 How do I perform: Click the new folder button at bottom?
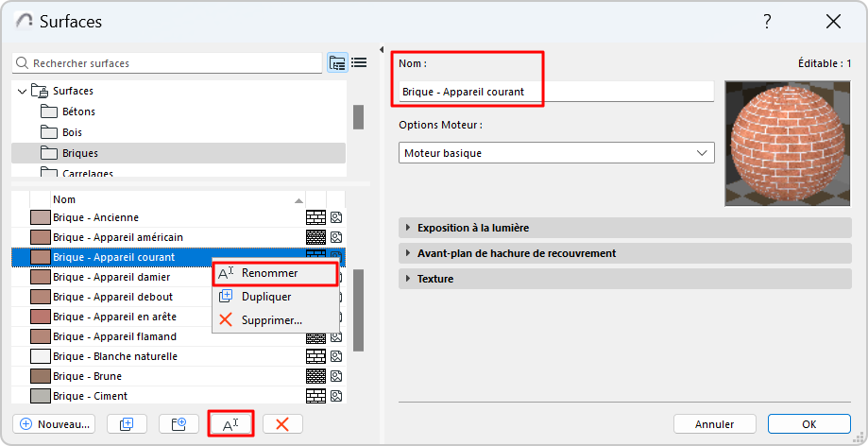pos(179,424)
